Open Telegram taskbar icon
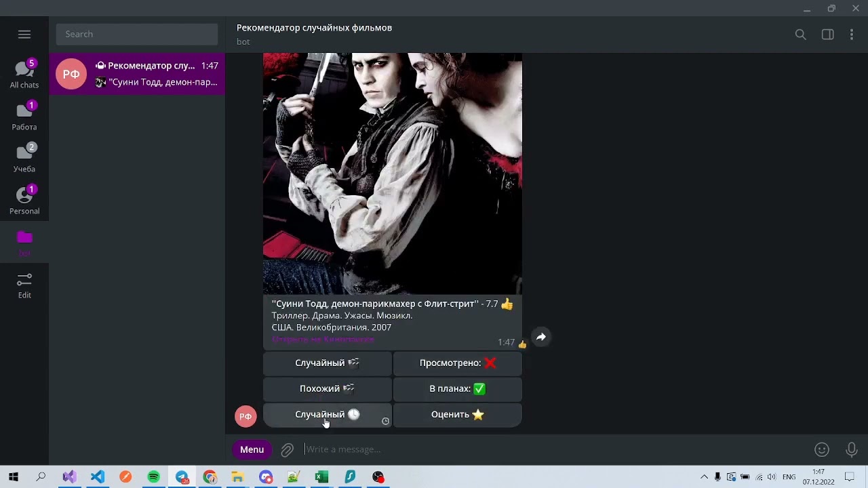The width and height of the screenshot is (868, 488). point(182,476)
